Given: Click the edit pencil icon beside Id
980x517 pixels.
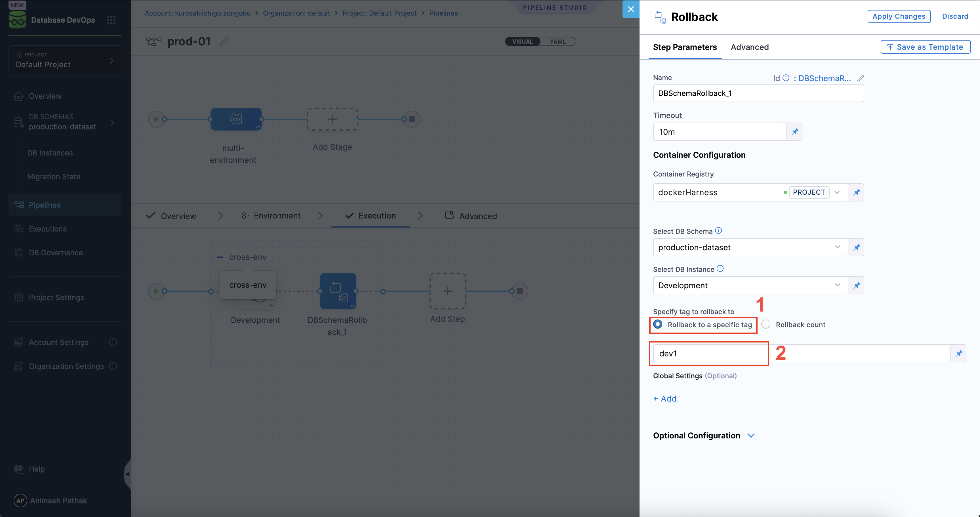Looking at the screenshot, I should click(860, 78).
